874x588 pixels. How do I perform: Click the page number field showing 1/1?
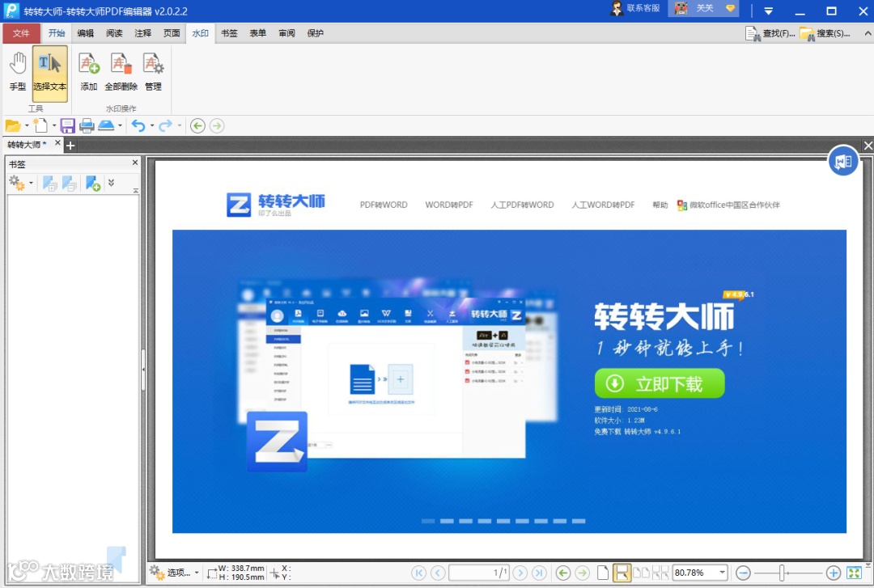point(479,573)
